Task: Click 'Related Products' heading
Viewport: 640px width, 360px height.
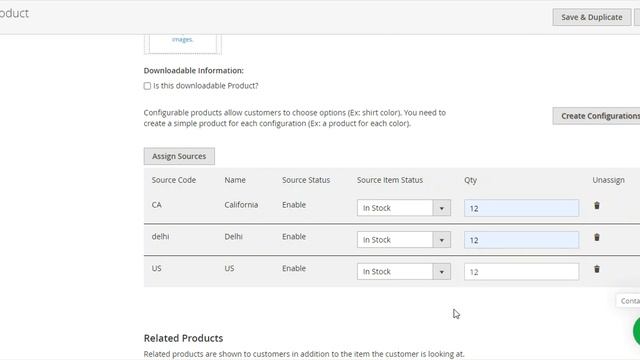Action: [x=183, y=338]
